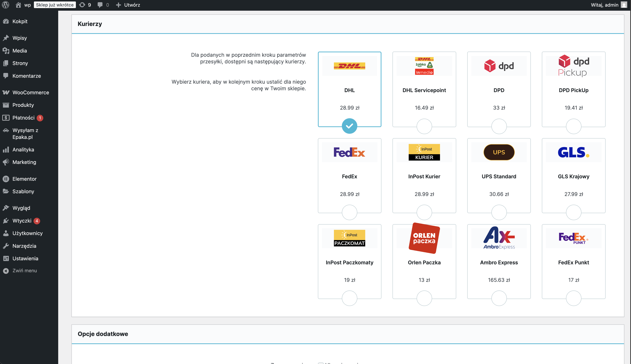Select the GLS Krajowy radio circle
The width and height of the screenshot is (631, 364).
[574, 212]
